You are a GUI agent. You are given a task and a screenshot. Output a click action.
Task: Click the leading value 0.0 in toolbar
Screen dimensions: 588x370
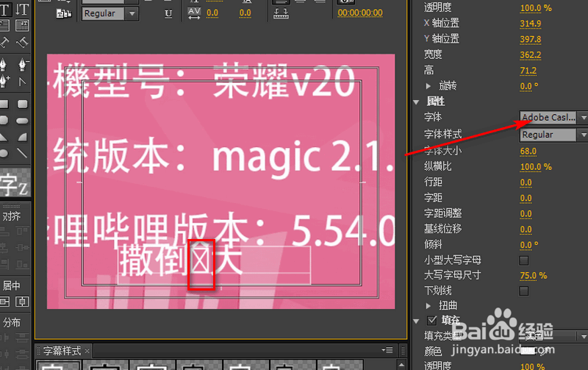[245, 13]
